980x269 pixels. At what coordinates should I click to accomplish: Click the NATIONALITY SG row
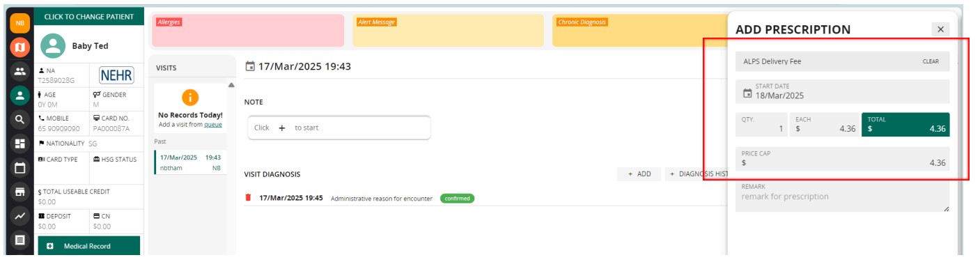coord(88,144)
